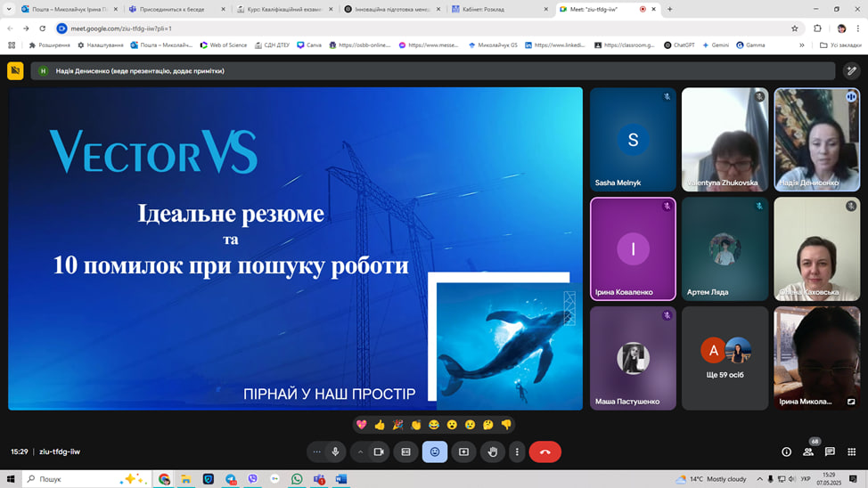
Task: Switch to 'Курс: Кваліфікаційний екзамен' tab
Action: [x=284, y=10]
